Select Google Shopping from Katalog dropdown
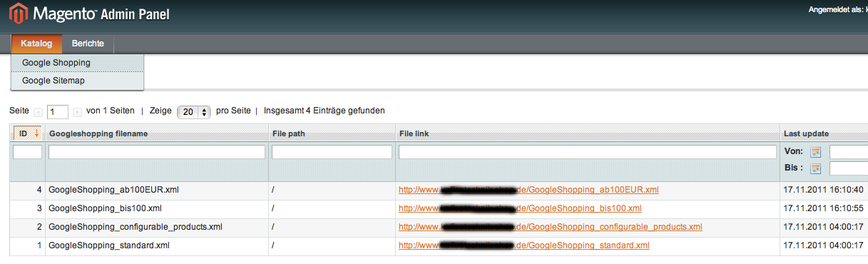This screenshot has width=868, height=264. pyautogui.click(x=77, y=63)
